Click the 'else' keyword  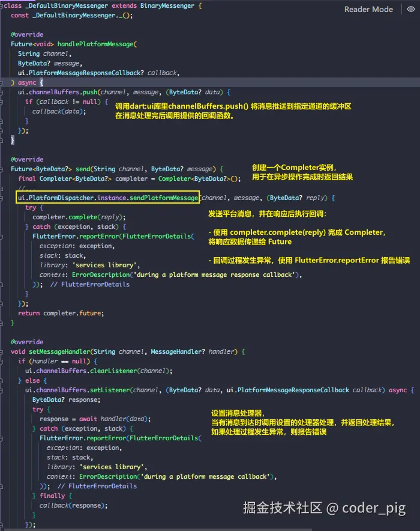click(32, 381)
